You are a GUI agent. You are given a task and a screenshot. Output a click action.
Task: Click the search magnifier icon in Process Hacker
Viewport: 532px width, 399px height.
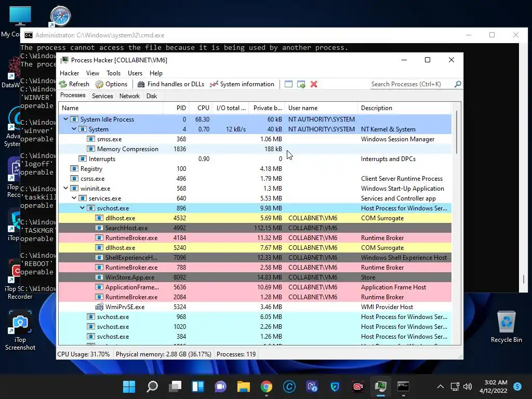coord(458,84)
